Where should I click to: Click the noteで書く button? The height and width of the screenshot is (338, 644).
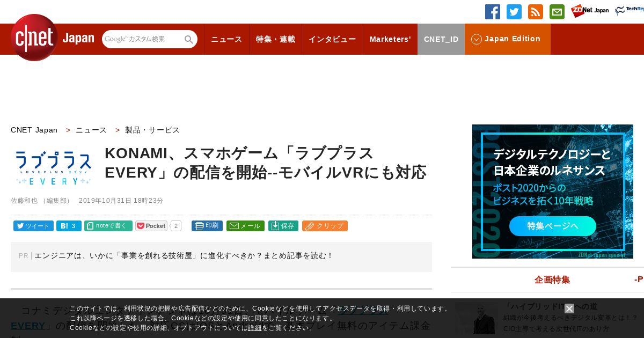tap(108, 226)
